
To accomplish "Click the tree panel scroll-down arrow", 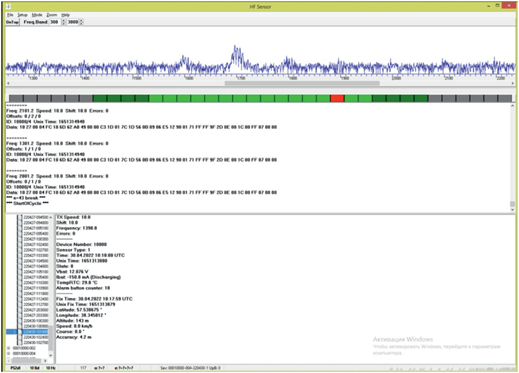I will pyautogui.click(x=51, y=355).
